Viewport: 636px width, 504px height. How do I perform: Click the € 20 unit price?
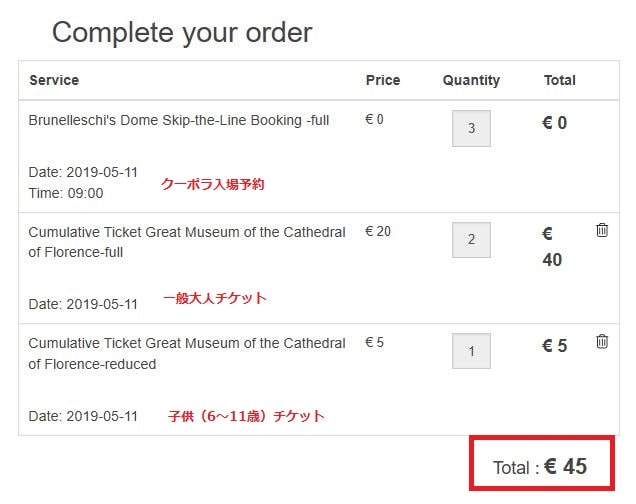tap(378, 231)
